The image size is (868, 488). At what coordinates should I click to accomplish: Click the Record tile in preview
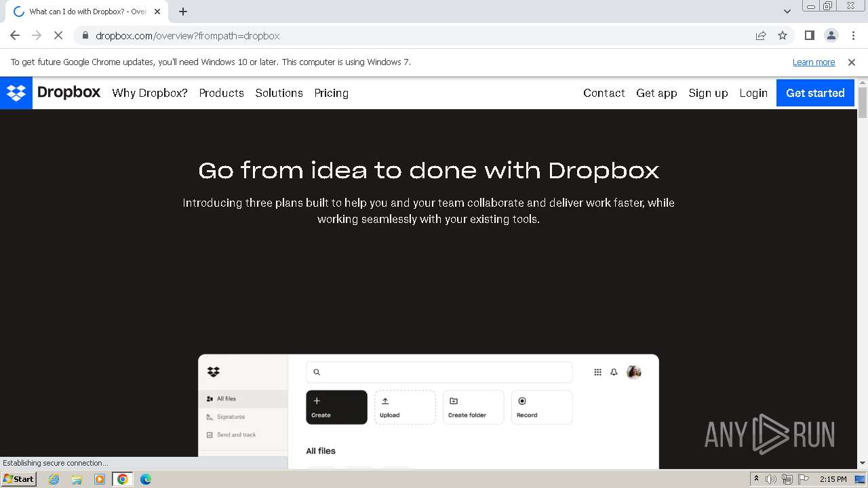(542, 407)
